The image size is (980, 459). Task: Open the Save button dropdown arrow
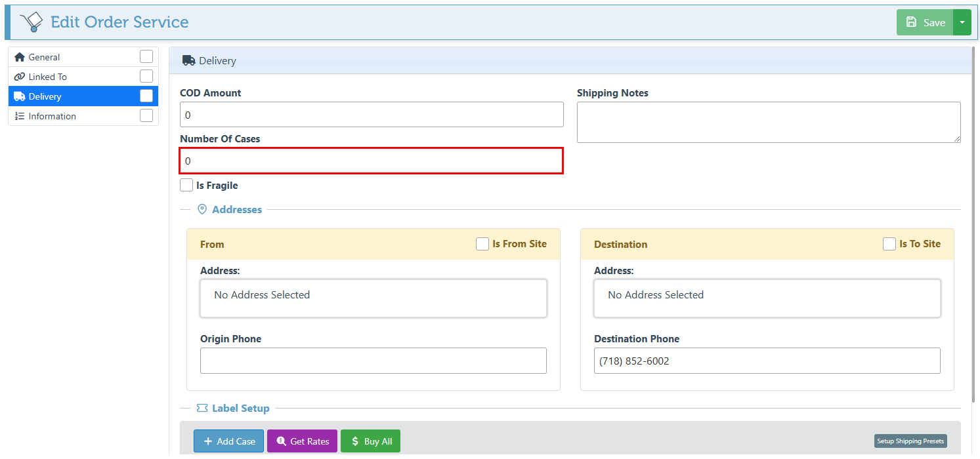pos(962,22)
